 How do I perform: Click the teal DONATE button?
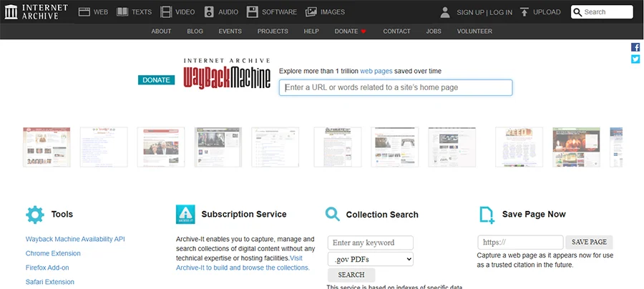pos(156,80)
